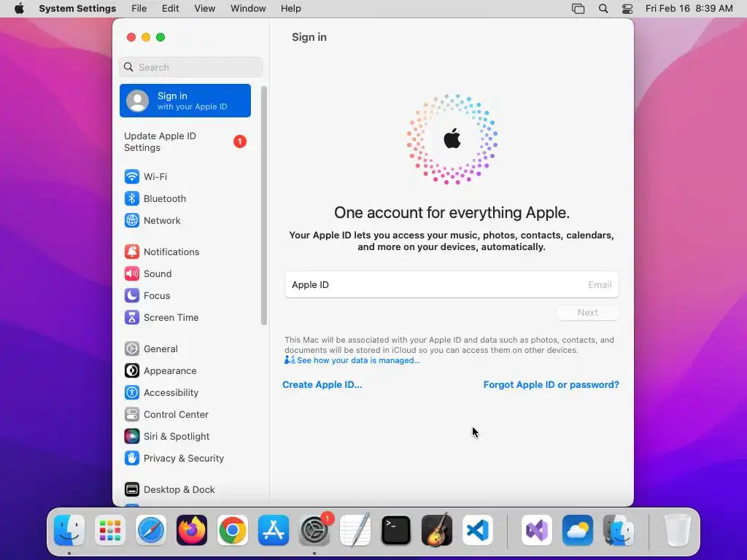Open See how your data is managed
Image resolution: width=747 pixels, height=560 pixels.
point(358,360)
